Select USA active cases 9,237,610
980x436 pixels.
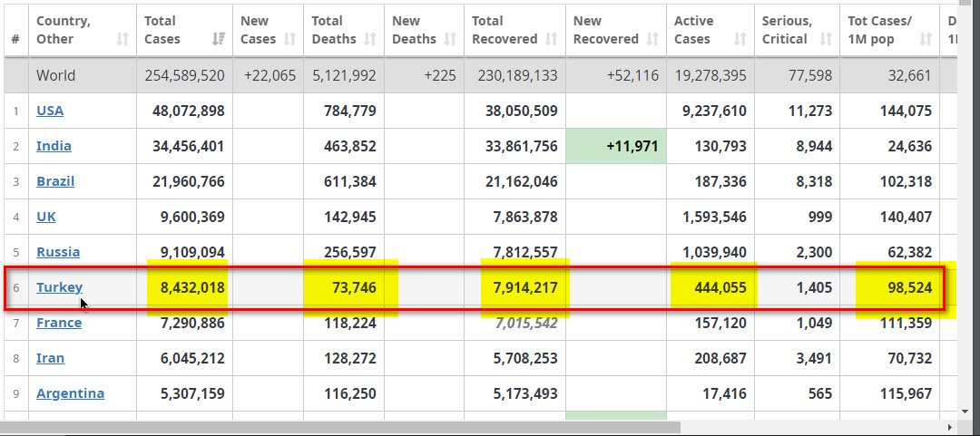[714, 111]
